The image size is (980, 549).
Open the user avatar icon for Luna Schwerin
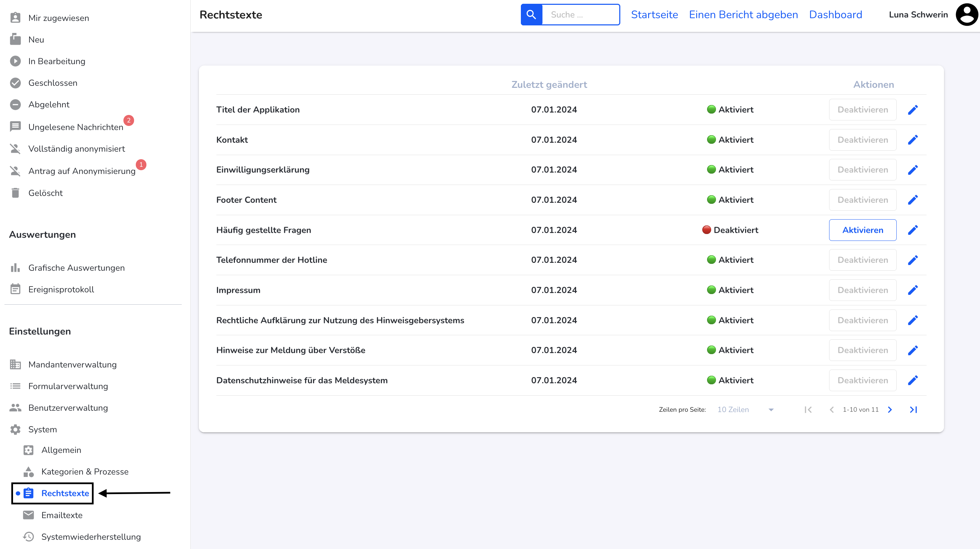coord(967,14)
